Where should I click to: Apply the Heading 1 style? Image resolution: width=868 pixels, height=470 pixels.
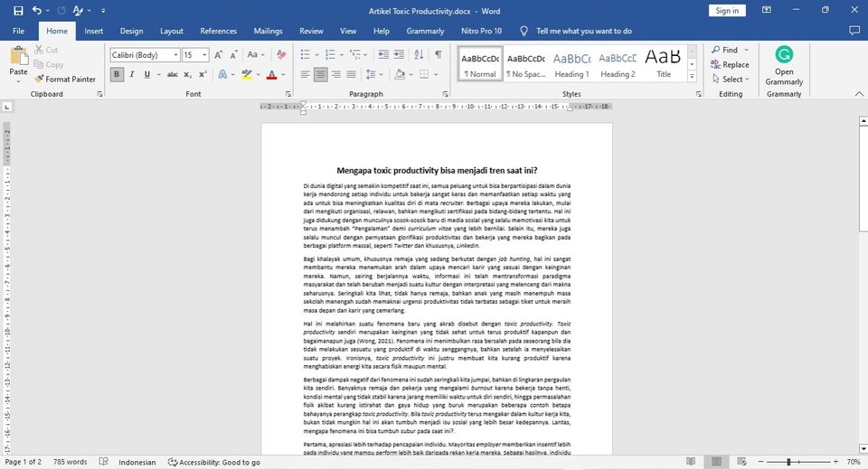[x=571, y=63]
